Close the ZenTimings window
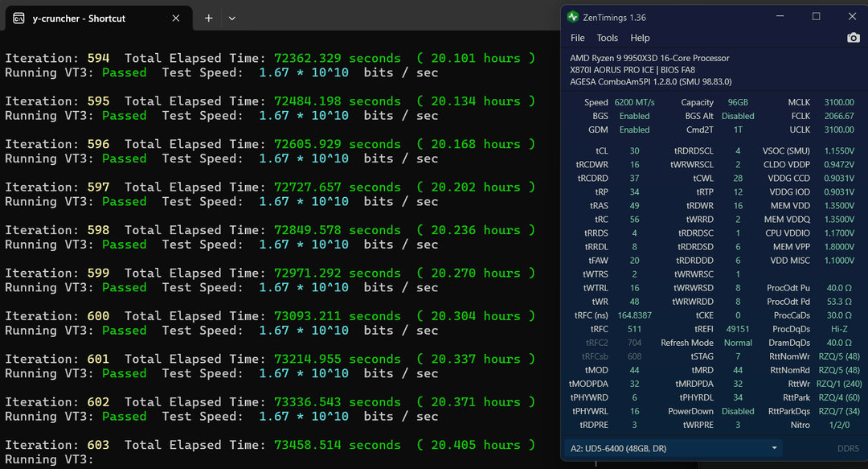The image size is (868, 469). coord(852,16)
